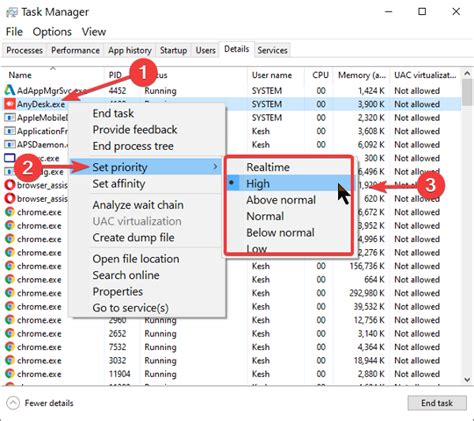Screen dimensions: 474x421
Task: Open the View menu
Action: tap(94, 32)
